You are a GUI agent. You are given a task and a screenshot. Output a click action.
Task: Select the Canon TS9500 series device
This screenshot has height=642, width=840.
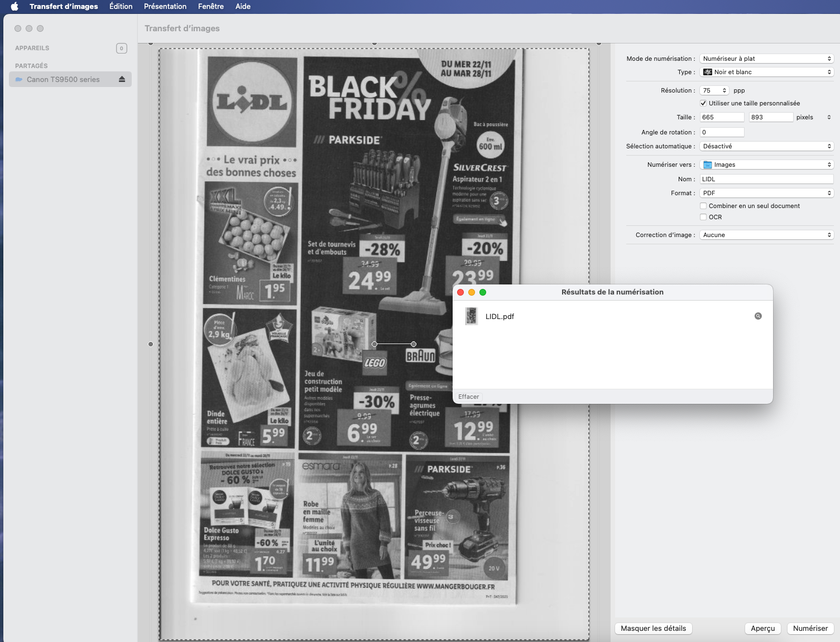(70, 79)
